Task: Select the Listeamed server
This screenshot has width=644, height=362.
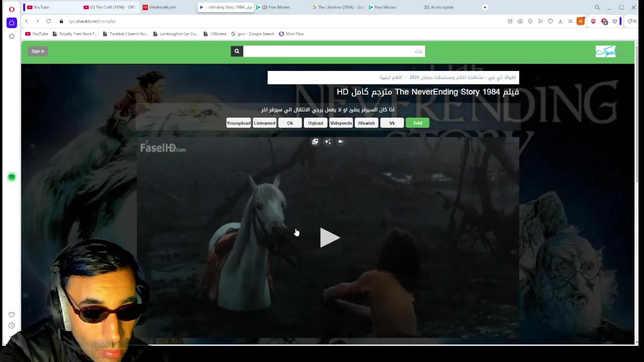Action: (265, 123)
